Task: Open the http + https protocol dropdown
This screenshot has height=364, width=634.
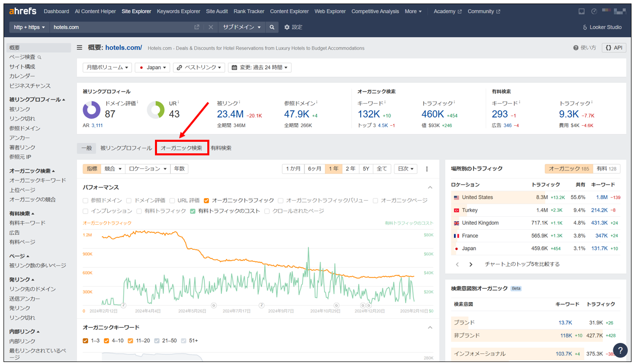Action: [30, 27]
